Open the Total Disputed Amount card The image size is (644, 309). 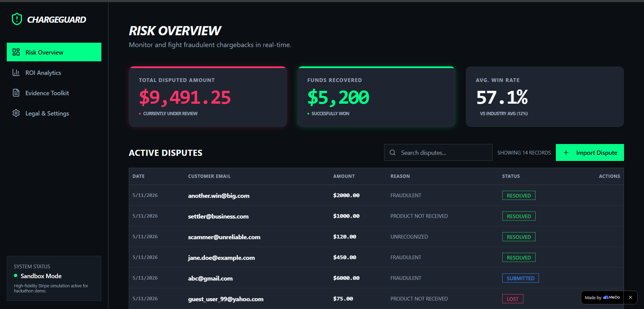click(x=208, y=97)
